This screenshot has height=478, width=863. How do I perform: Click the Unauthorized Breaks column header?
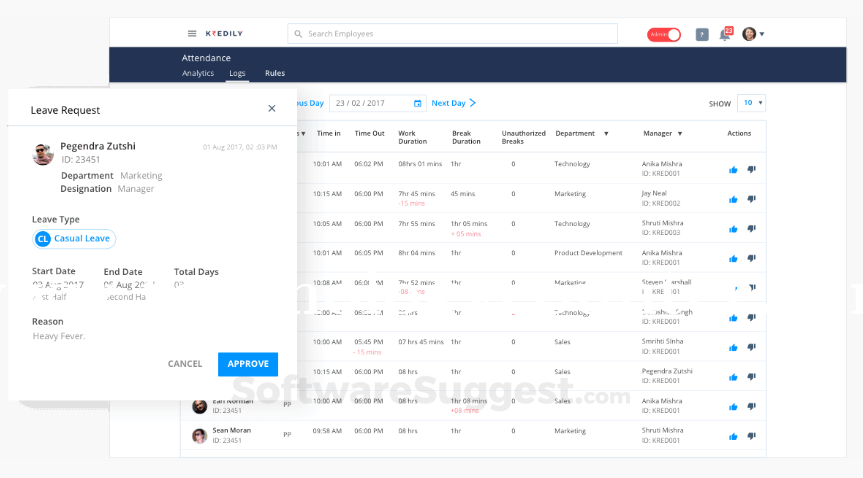523,138
